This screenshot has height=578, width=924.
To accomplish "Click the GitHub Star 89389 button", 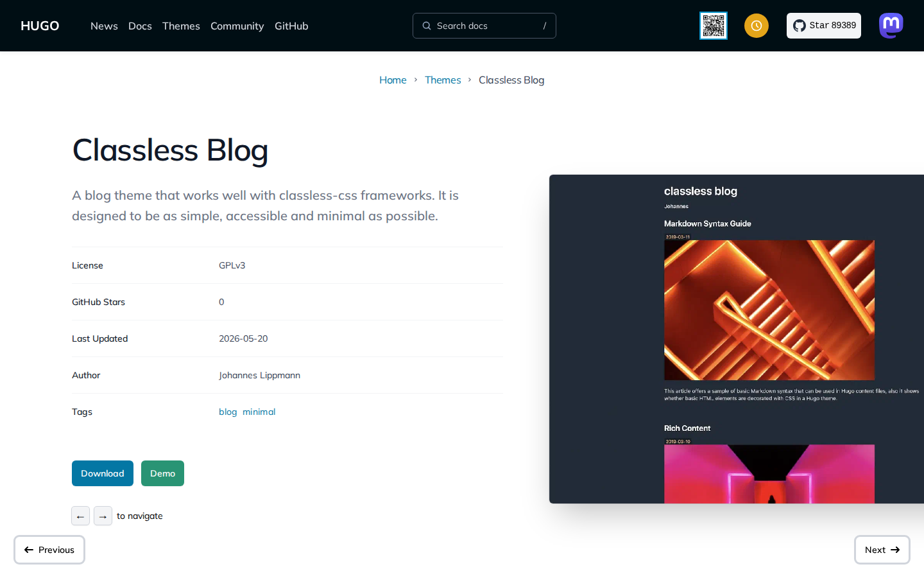I will pyautogui.click(x=824, y=26).
